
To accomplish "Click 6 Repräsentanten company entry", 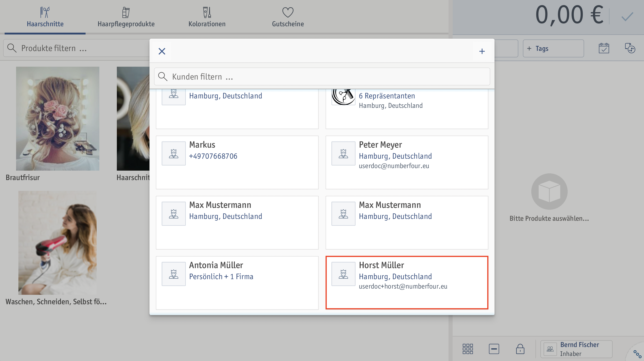I will 407,109.
